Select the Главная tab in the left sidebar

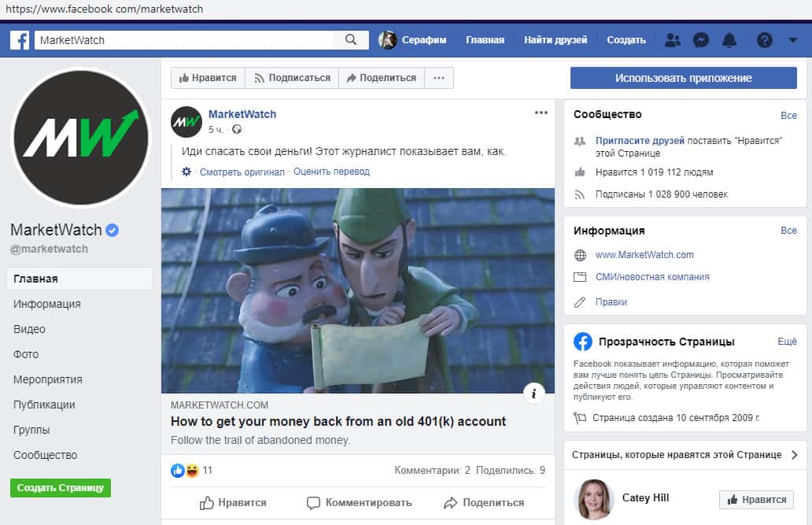[x=79, y=279]
